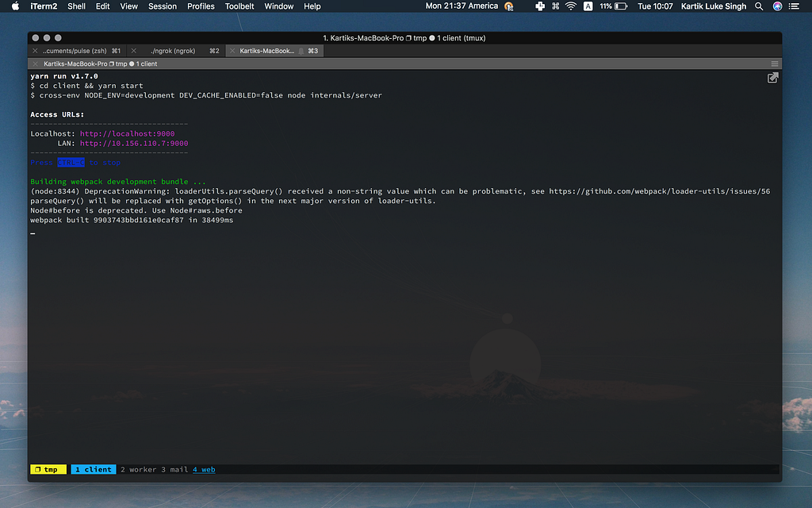Open the battery status menu
812x508 pixels.
pyautogui.click(x=613, y=6)
